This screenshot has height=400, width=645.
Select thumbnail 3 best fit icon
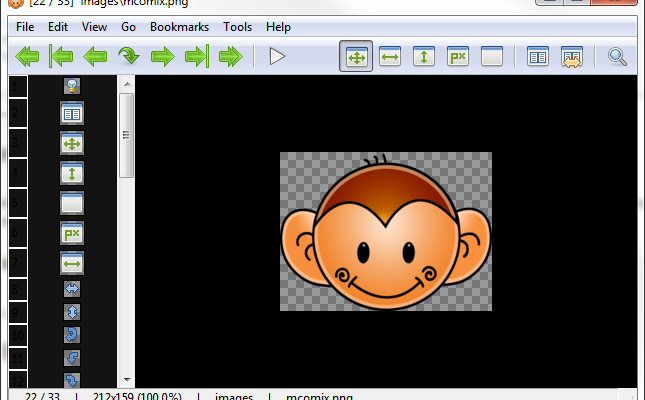[x=72, y=143]
